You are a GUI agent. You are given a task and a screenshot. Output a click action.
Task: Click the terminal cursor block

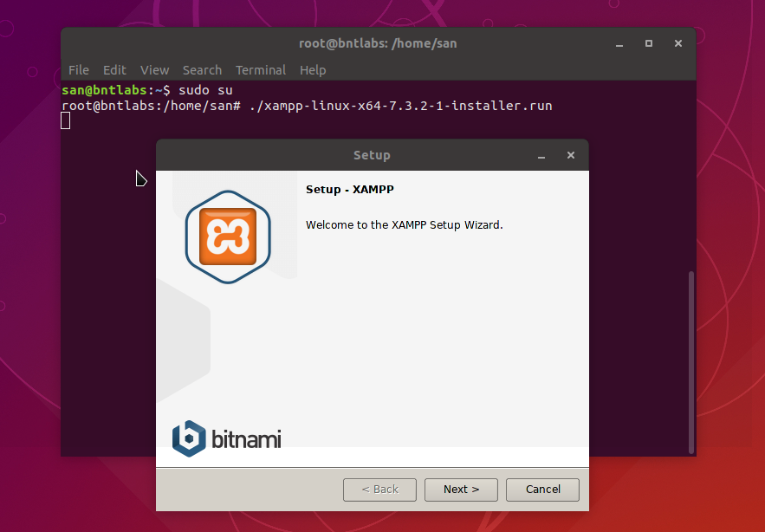65,120
